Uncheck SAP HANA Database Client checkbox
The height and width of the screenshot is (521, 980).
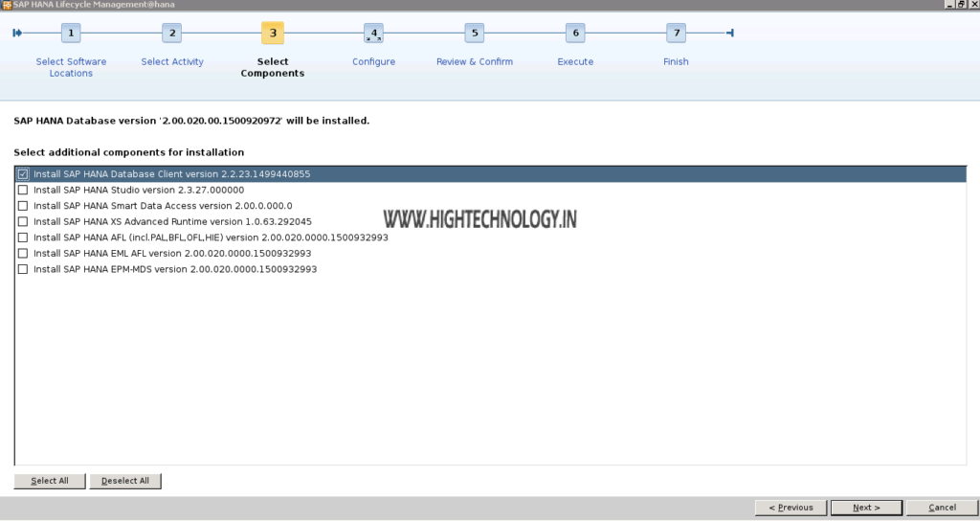coord(23,174)
